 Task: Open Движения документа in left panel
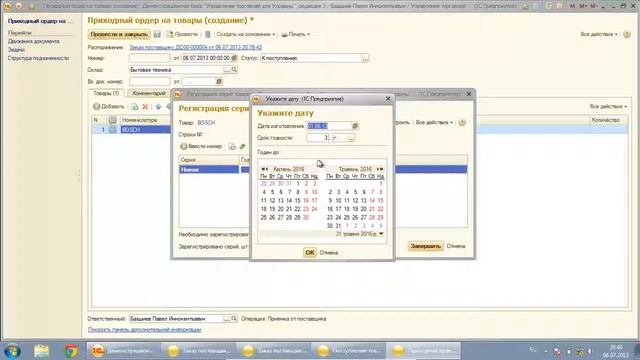[33, 41]
